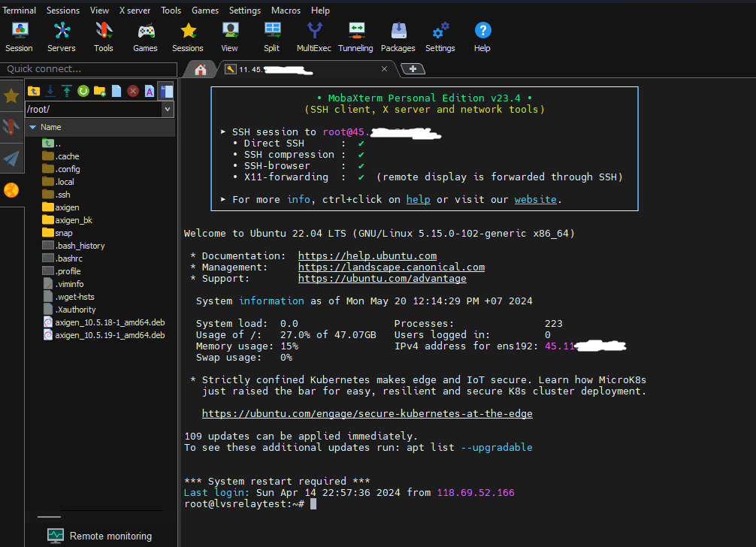Viewport: 756px width, 547px height.
Task: Open https://landscape.canonical.com link
Action: coord(392,267)
